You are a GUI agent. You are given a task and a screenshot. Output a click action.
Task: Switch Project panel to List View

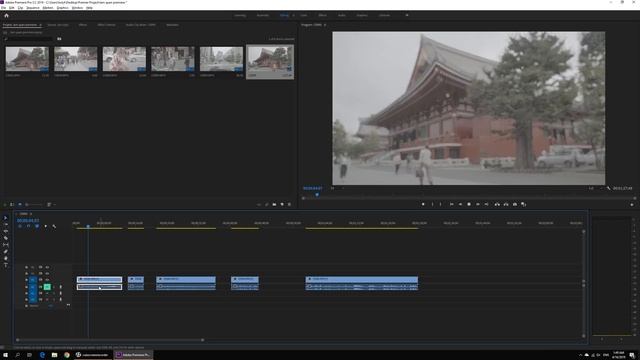click(x=12, y=204)
